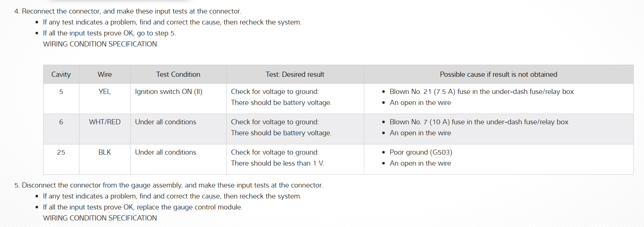Viewport: 644px width, 227px height.
Task: Click the WHT/RED wire cell
Action: [105, 122]
